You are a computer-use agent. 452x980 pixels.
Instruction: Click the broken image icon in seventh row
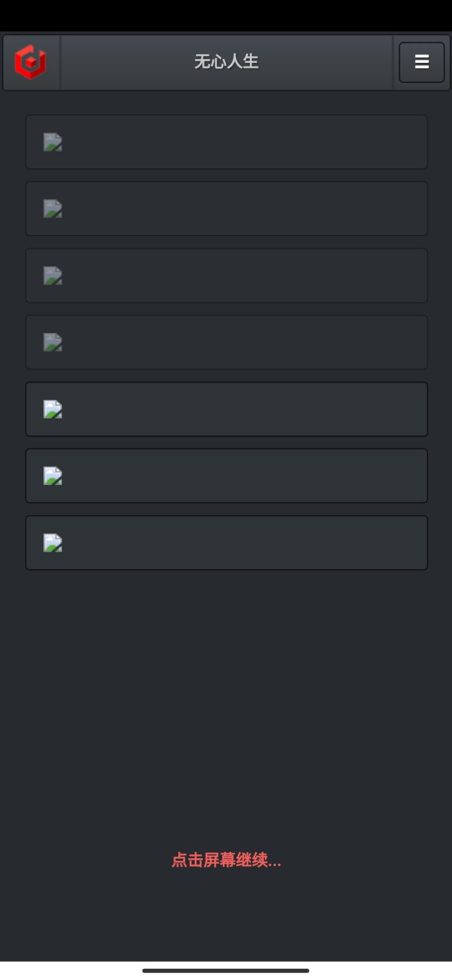(x=53, y=543)
